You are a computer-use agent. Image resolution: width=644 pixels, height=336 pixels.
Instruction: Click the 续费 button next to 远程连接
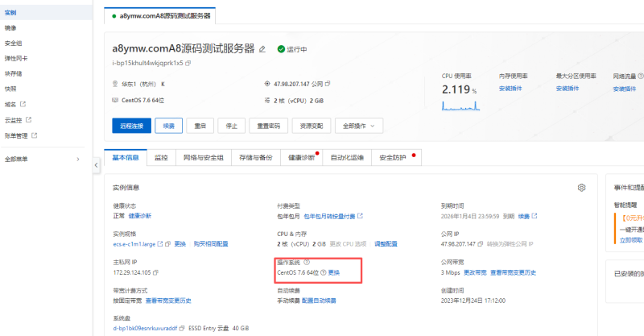169,126
